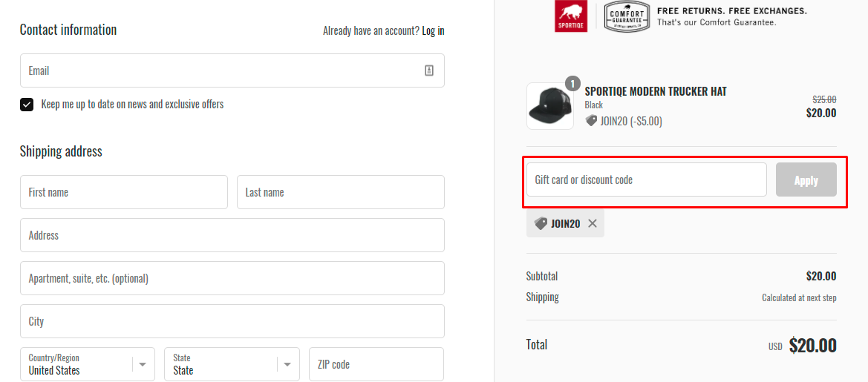Click into the City field

[232, 321]
